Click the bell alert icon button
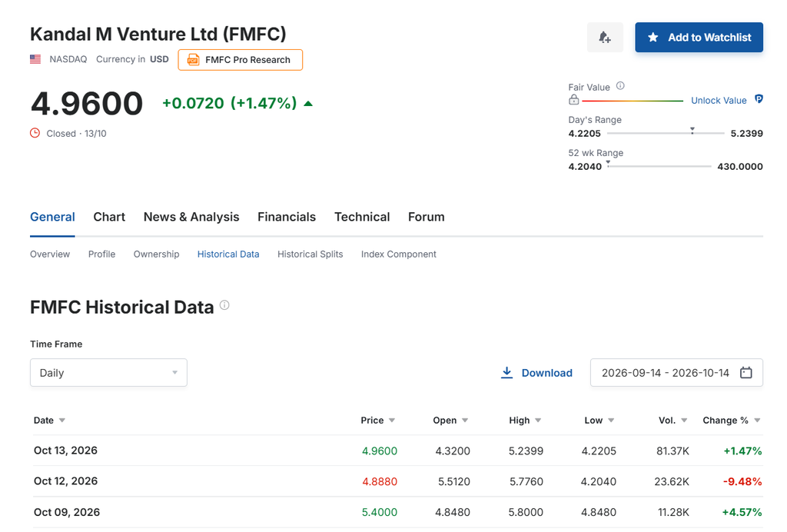Image resolution: width=787 pixels, height=532 pixels. (605, 37)
